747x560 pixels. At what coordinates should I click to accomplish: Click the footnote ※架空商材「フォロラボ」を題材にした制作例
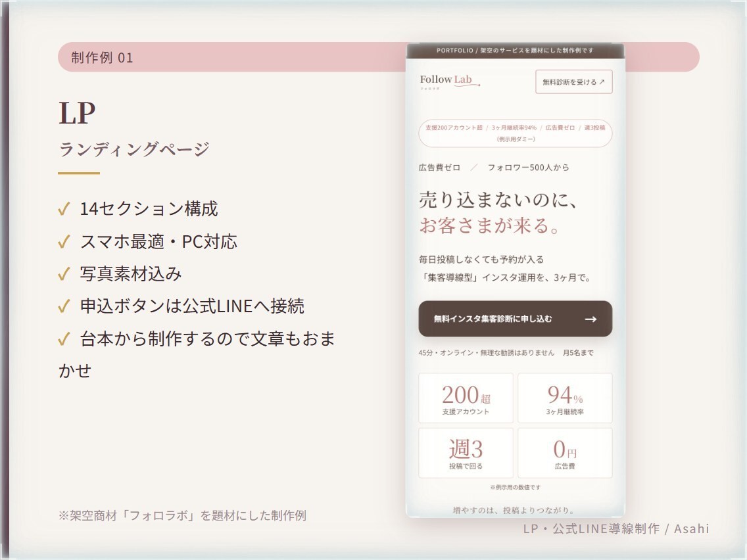coord(182,516)
